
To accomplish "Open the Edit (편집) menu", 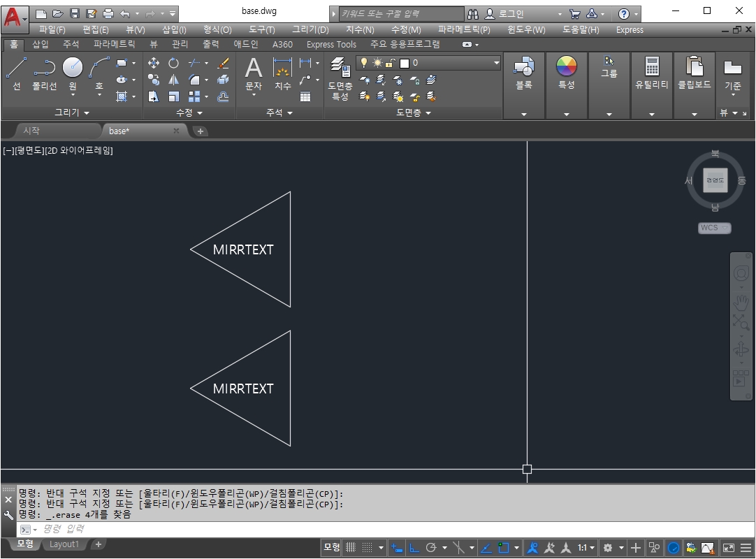I will [96, 29].
